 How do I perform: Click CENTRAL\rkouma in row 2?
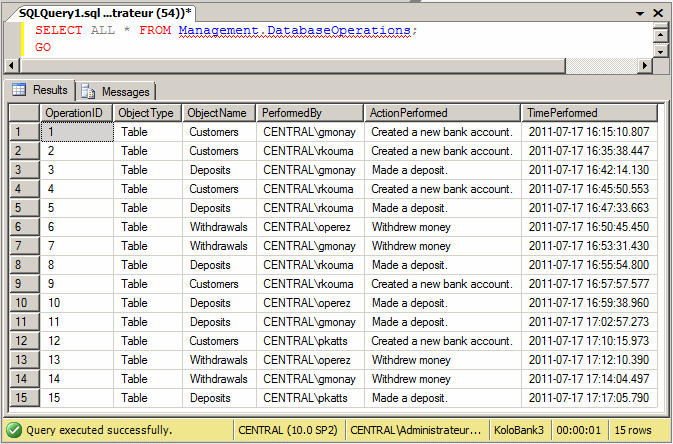(x=310, y=151)
